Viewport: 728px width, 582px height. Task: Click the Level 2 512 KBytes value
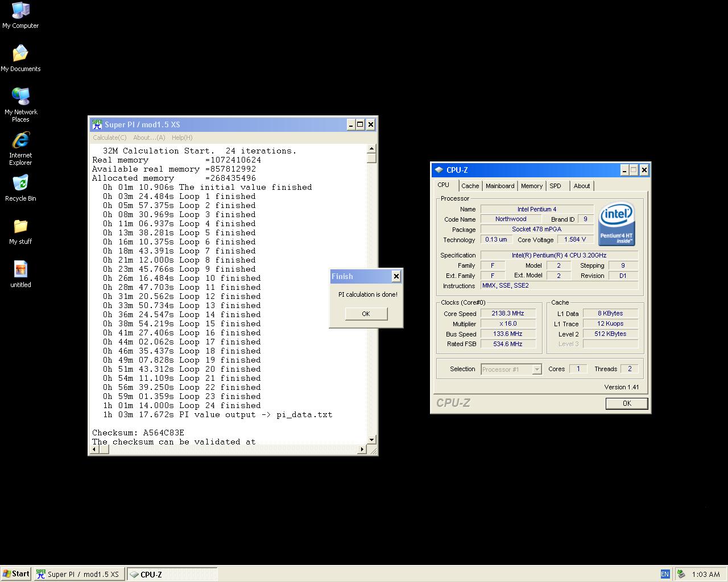[610, 334]
